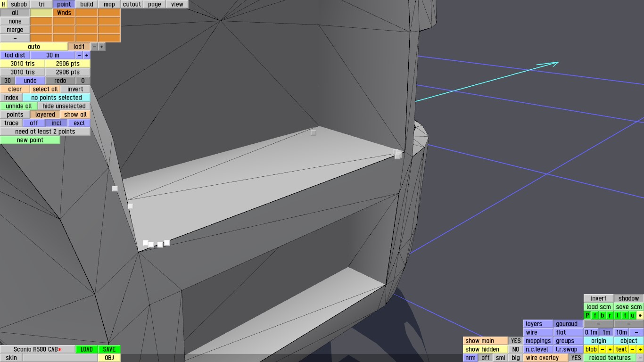This screenshot has width=644, height=362.
Task: Click select all points
Action: (x=45, y=89)
